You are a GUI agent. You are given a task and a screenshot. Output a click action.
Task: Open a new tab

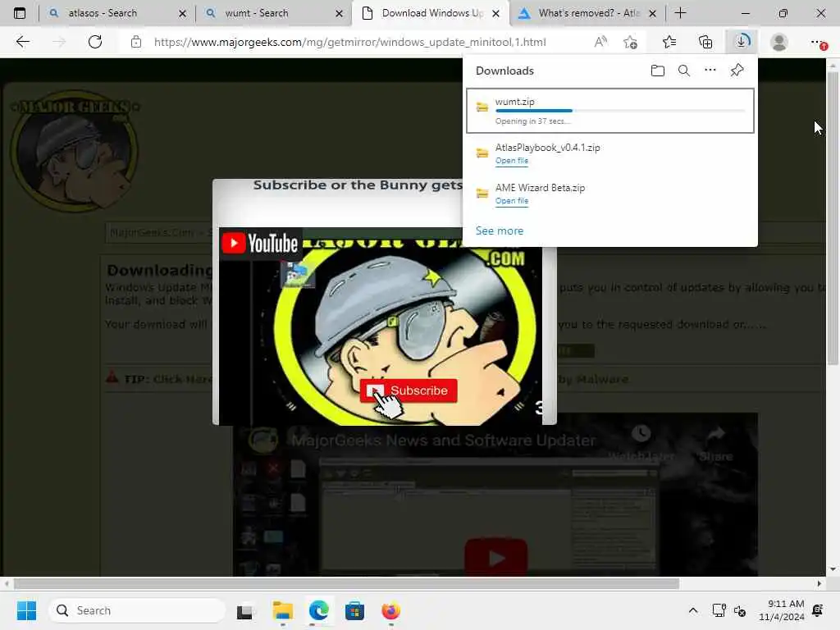click(680, 13)
